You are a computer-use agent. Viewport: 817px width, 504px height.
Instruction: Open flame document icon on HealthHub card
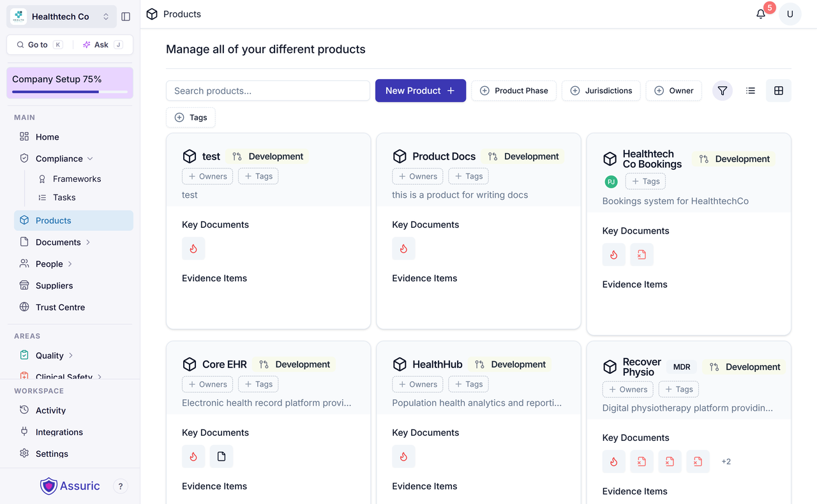click(x=403, y=457)
